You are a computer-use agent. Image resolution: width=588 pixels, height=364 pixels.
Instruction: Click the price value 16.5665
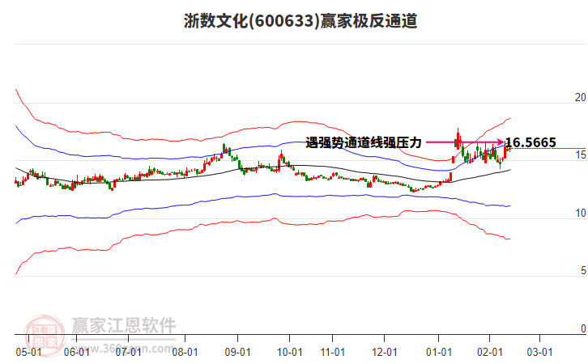point(531,142)
